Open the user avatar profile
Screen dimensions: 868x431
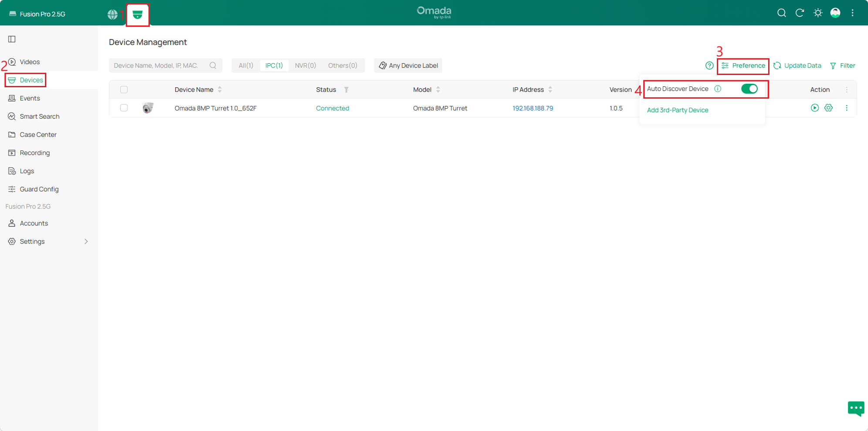pos(835,13)
